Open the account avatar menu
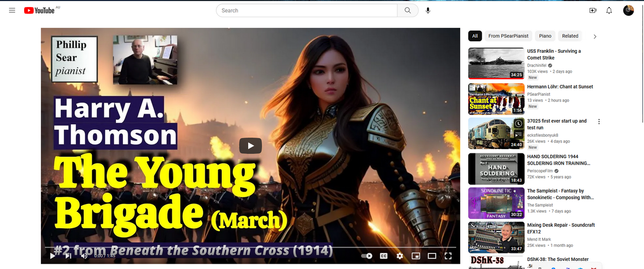Image resolution: width=644 pixels, height=269 pixels. [x=628, y=10]
